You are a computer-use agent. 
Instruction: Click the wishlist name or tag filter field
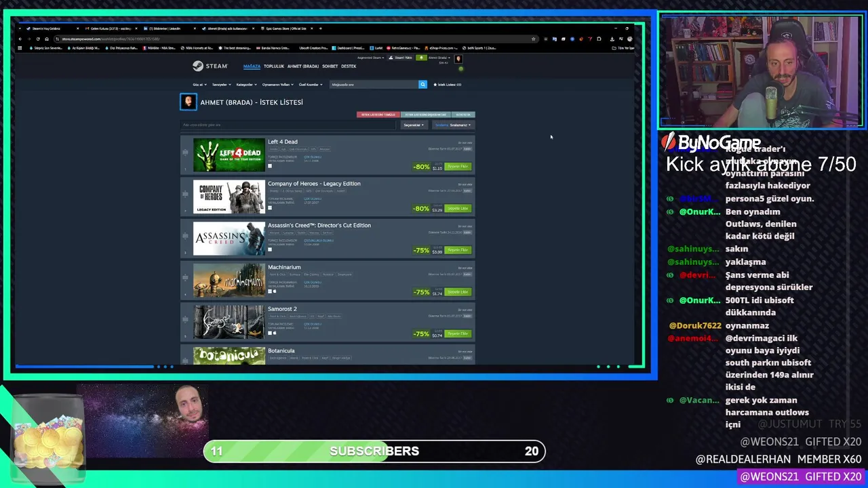pyautogui.click(x=288, y=125)
